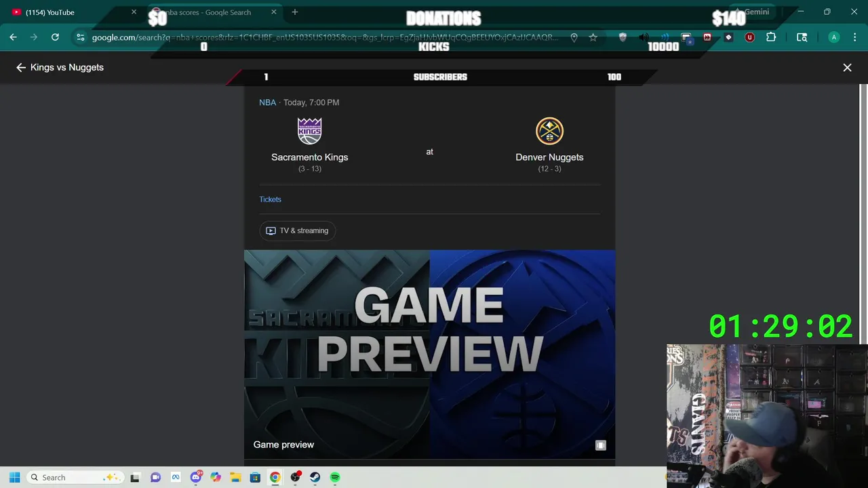
Task: Open site information icon in address bar
Action: click(x=81, y=37)
